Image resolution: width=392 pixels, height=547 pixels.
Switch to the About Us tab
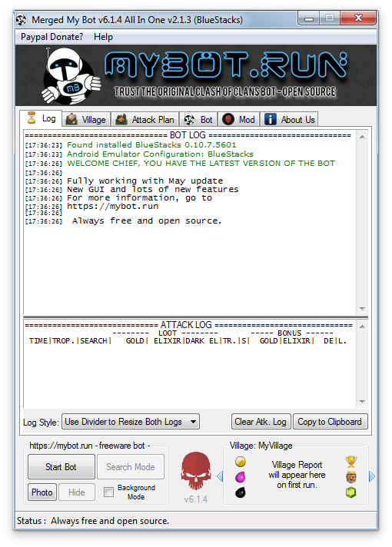[289, 120]
